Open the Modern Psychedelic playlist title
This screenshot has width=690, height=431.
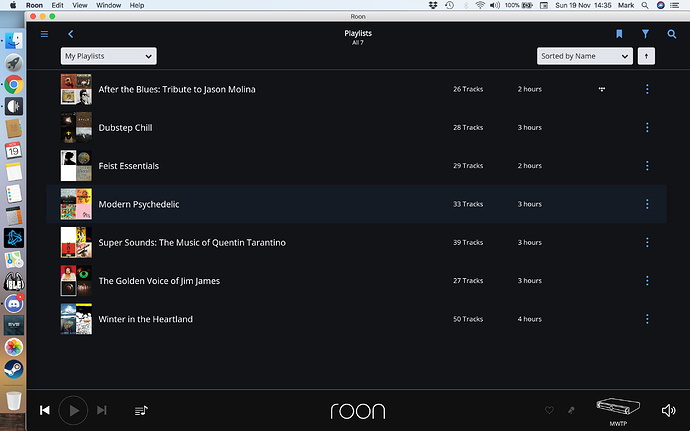[139, 204]
